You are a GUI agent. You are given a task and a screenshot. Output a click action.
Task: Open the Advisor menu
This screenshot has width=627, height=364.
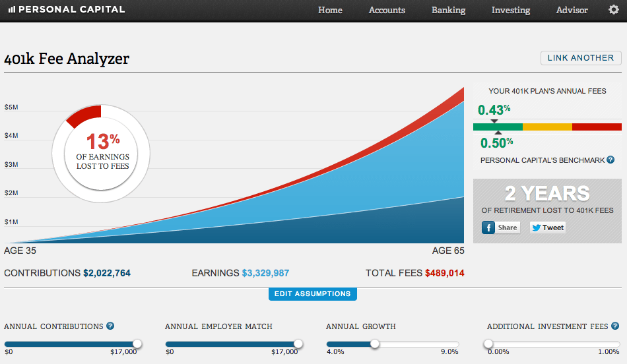pyautogui.click(x=572, y=10)
